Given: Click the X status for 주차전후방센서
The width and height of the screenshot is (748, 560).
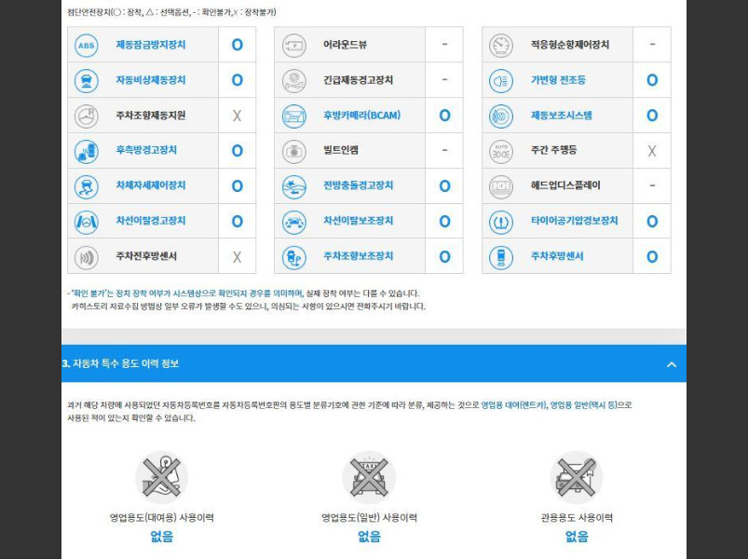Looking at the screenshot, I should point(237,257).
